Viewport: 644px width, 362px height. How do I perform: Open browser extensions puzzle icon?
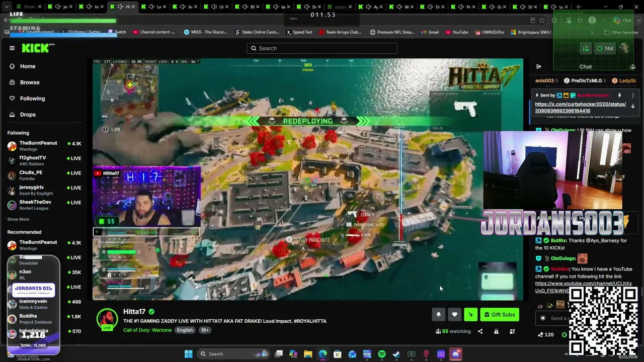(554, 20)
